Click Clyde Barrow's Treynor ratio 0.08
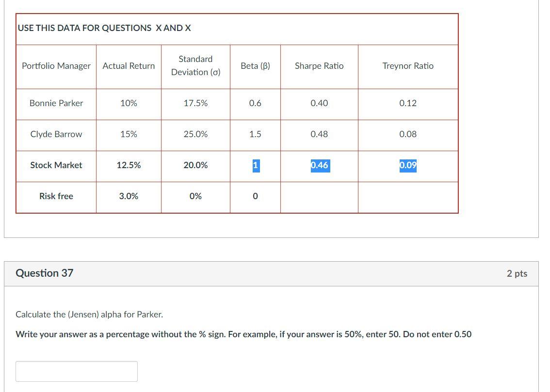 [x=408, y=134]
